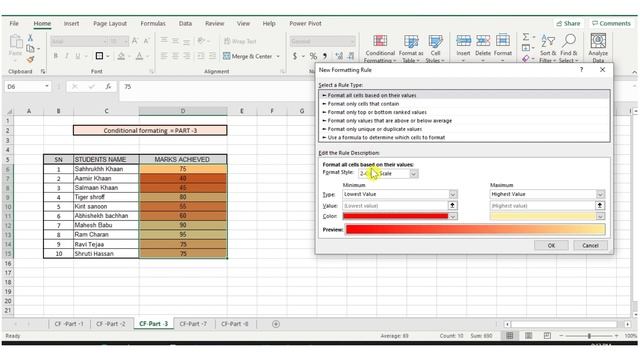Viewport: 640px width, 360px height.
Task: Click the zoom slider handle in status bar
Action: (x=589, y=336)
